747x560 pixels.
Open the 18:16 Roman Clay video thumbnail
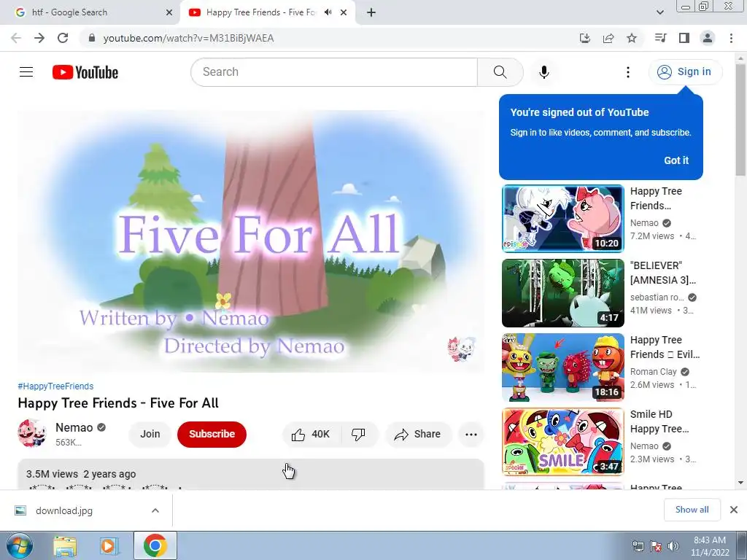[562, 367]
